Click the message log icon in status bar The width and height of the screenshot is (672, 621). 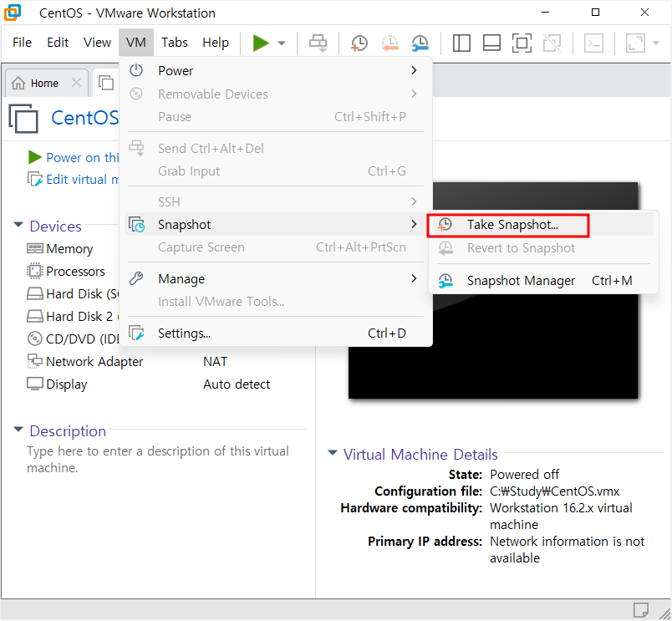coord(640,609)
